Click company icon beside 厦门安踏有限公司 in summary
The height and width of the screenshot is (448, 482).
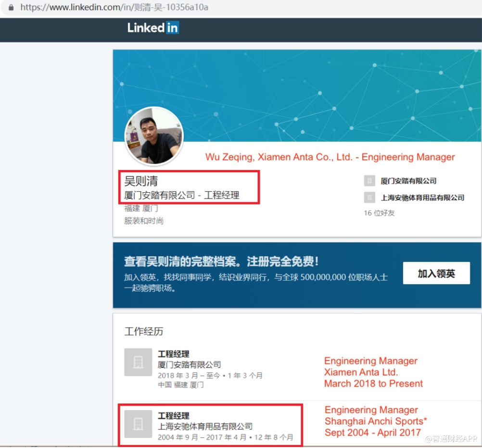point(369,181)
